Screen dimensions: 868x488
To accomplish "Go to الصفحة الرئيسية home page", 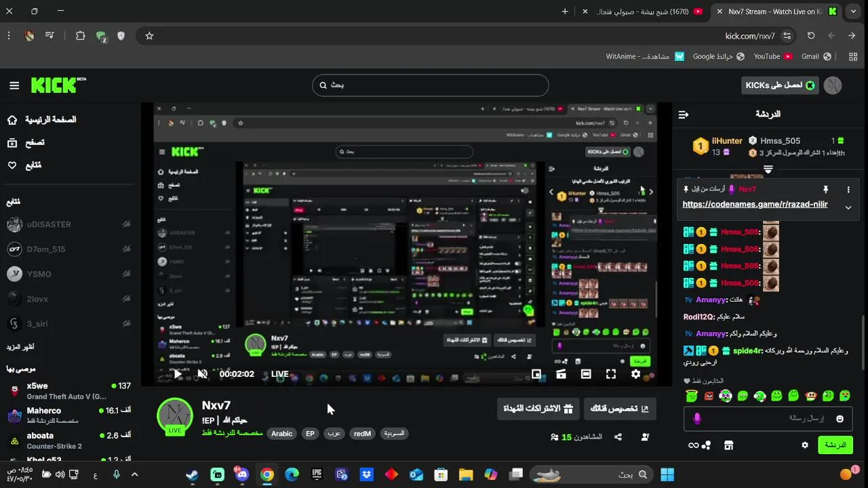I will coord(42,120).
